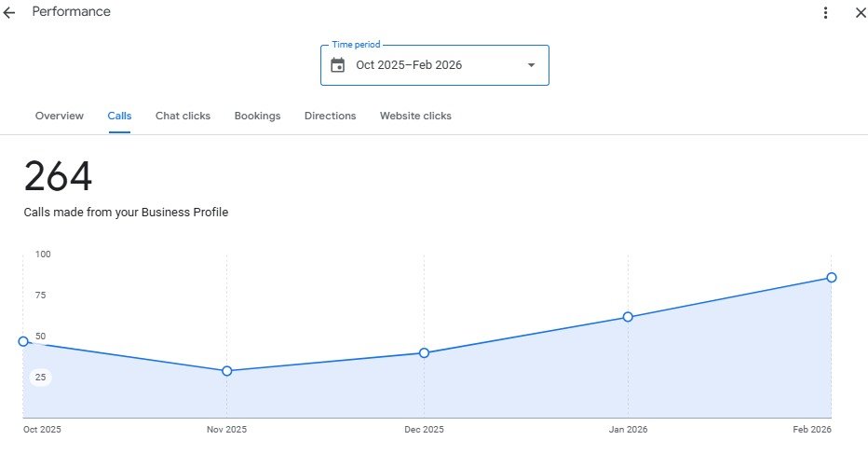Screen dimensions: 868x454
Task: Click the Performance page title
Action: [x=71, y=12]
